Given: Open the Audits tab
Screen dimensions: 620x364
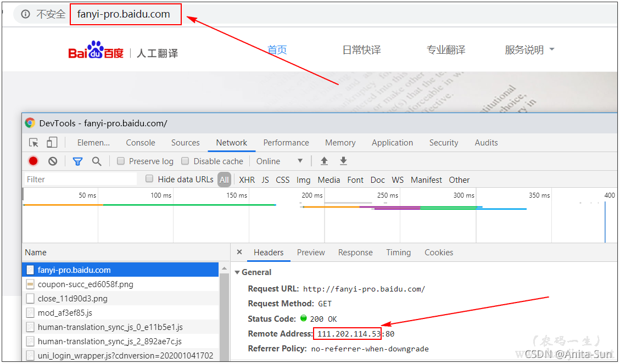Looking at the screenshot, I should click(487, 143).
